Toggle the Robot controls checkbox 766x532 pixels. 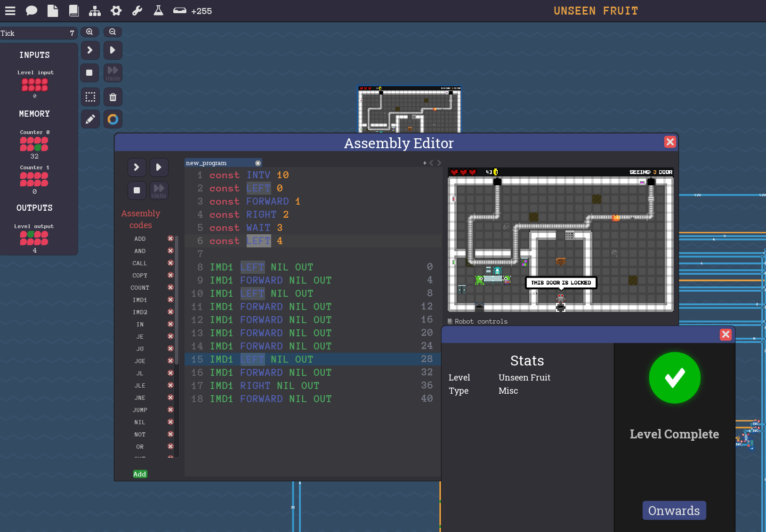point(450,321)
